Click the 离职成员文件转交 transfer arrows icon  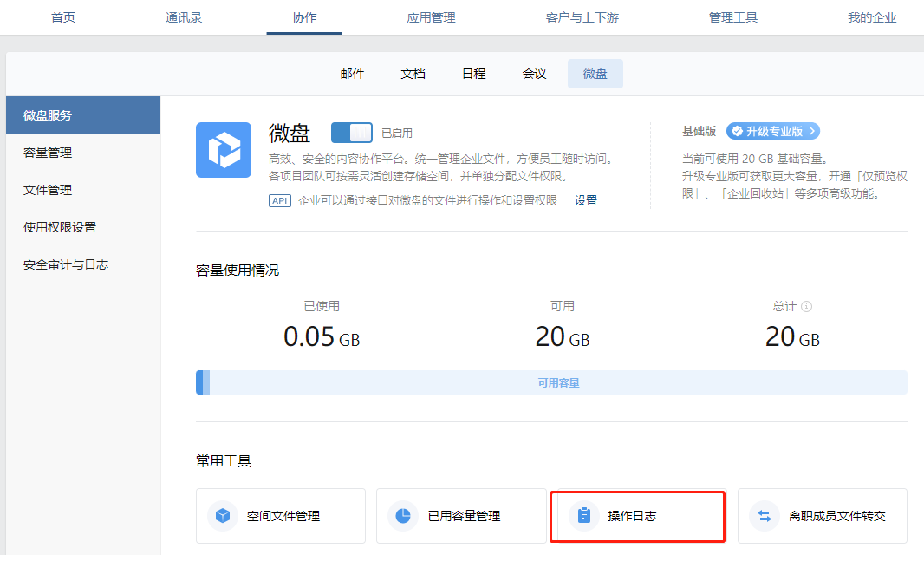coord(764,516)
